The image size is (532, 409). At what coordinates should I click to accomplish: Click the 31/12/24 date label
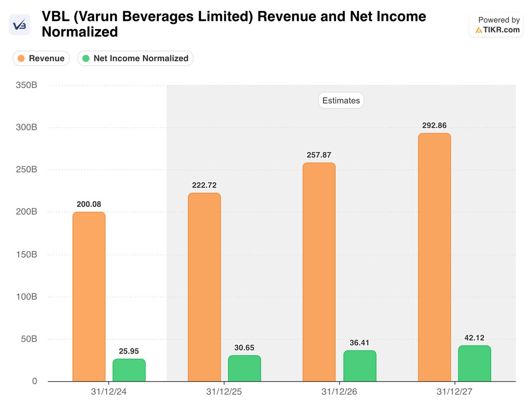pos(109,392)
